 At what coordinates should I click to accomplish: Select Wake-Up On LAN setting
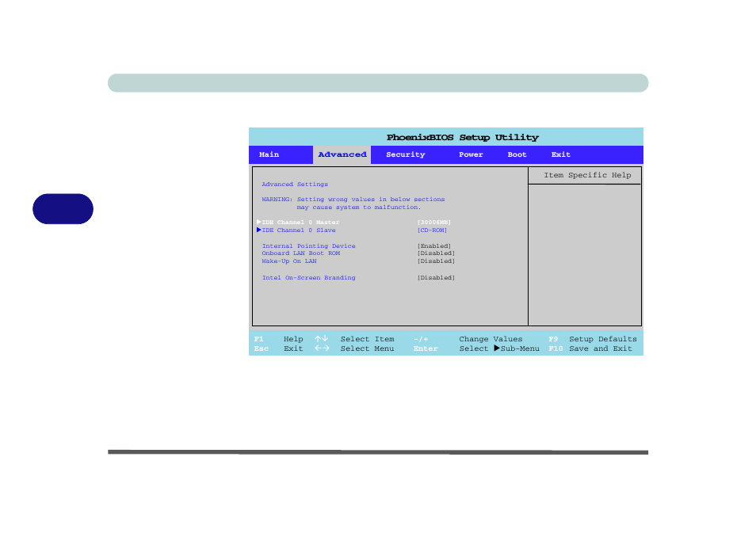tap(289, 261)
